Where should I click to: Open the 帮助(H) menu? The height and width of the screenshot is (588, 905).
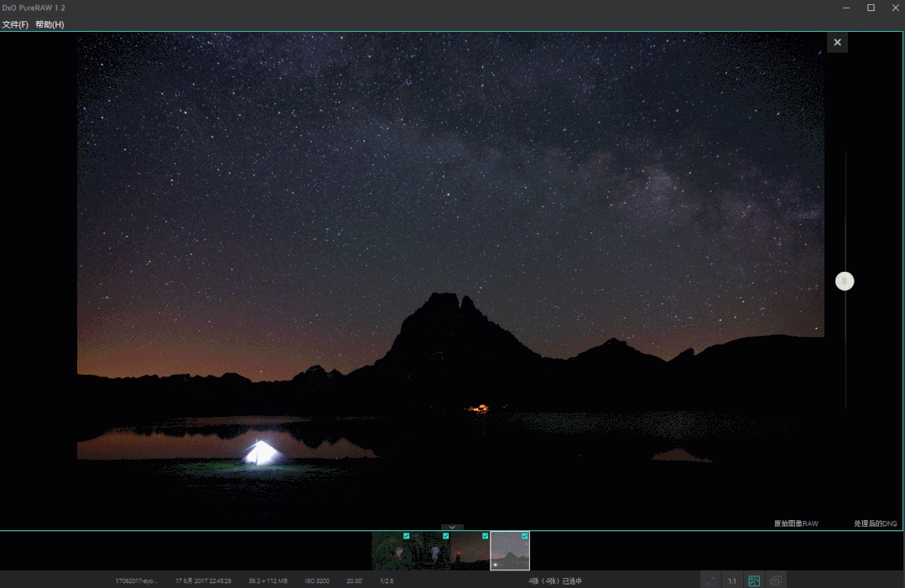pos(49,24)
